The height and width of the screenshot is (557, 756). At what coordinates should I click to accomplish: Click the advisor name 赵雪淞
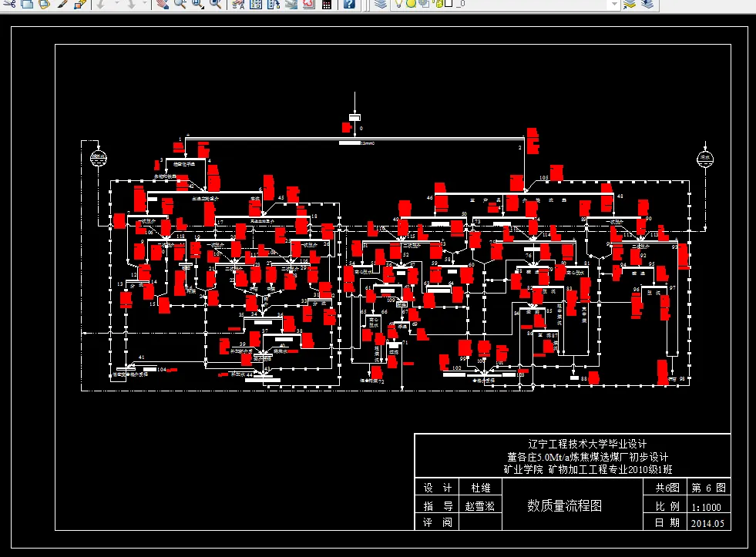pyautogui.click(x=480, y=506)
